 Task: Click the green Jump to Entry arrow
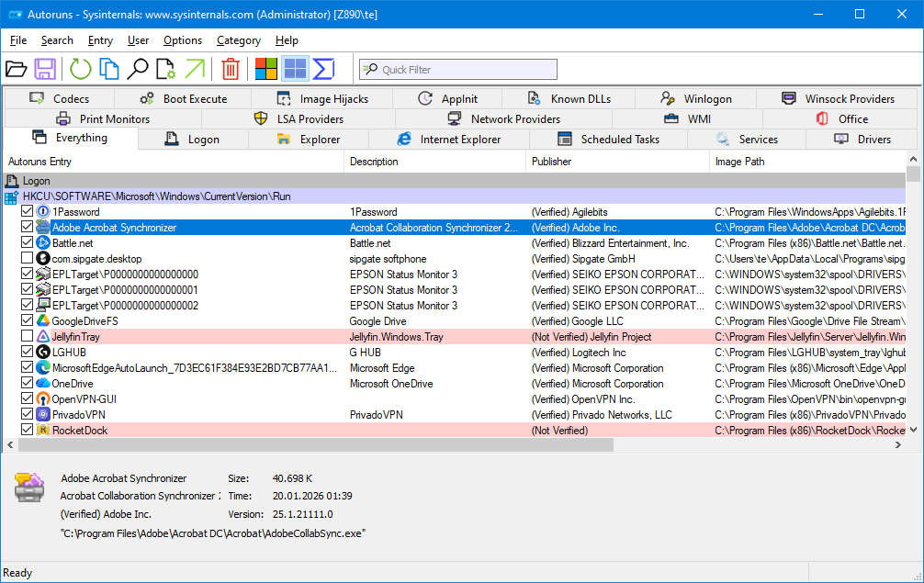coord(195,69)
